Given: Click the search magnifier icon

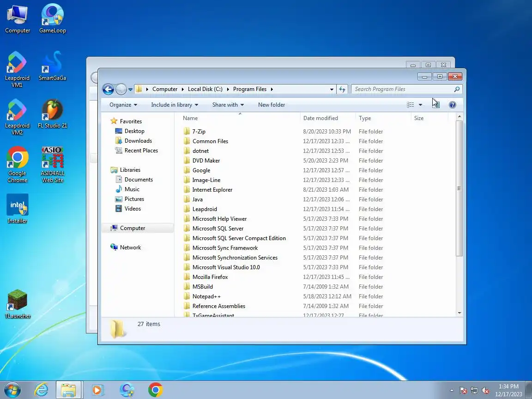Looking at the screenshot, I should [457, 89].
